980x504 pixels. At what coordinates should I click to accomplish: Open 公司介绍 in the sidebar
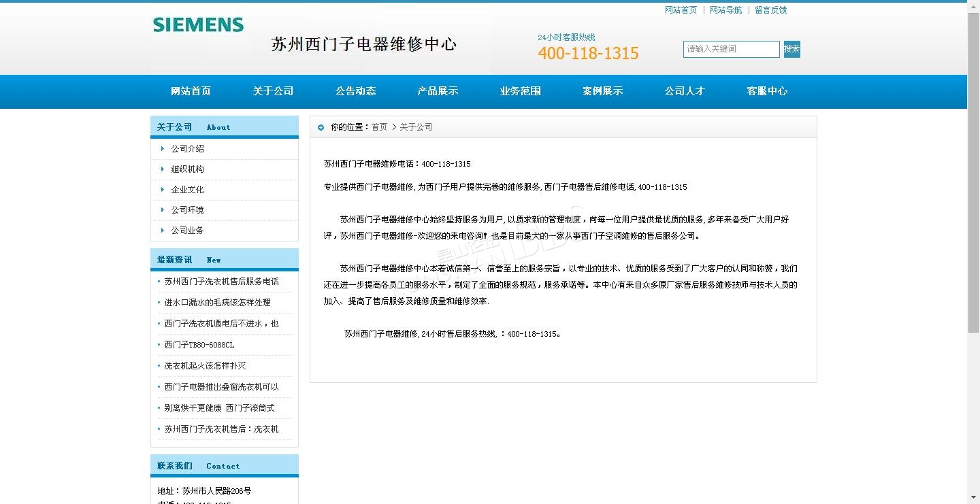pos(187,148)
